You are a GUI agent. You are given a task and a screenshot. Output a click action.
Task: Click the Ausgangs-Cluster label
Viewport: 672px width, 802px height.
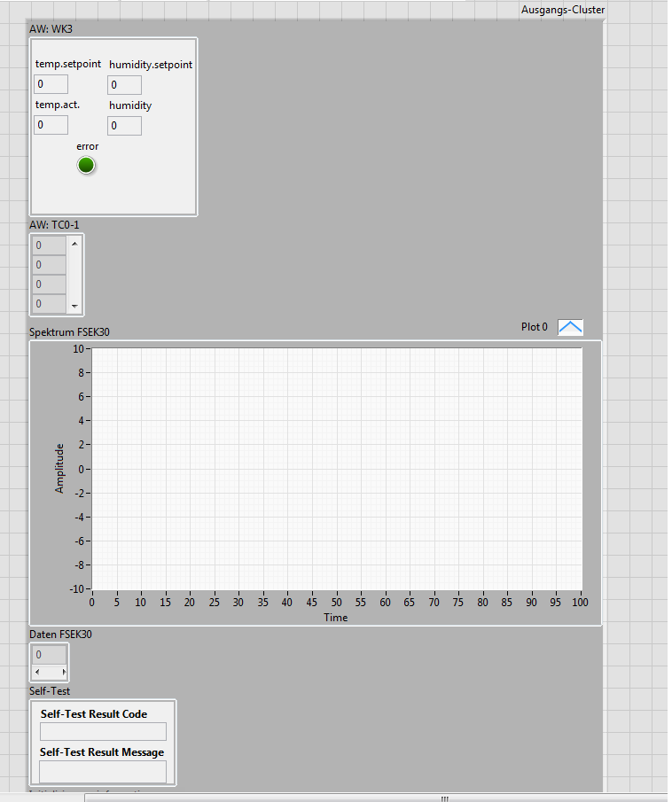[x=563, y=10]
